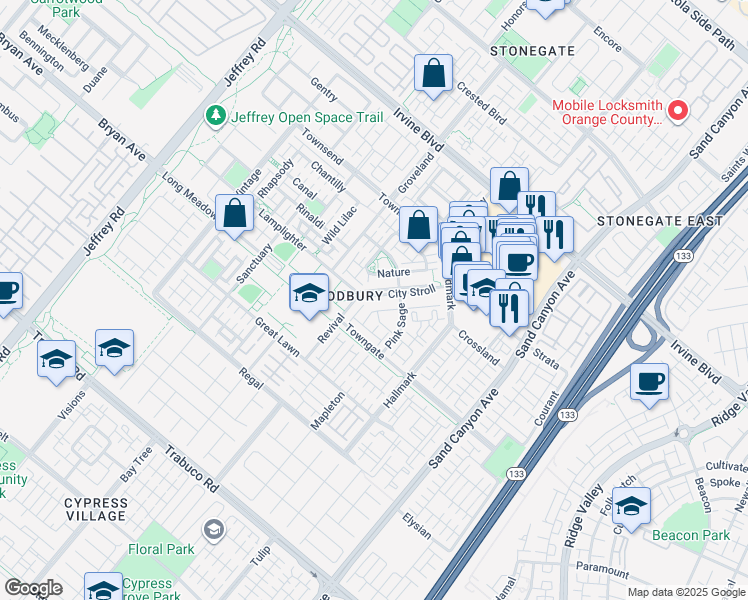The image size is (748, 600).
Task: Open the school marker at Woodbury
Action: (x=309, y=295)
